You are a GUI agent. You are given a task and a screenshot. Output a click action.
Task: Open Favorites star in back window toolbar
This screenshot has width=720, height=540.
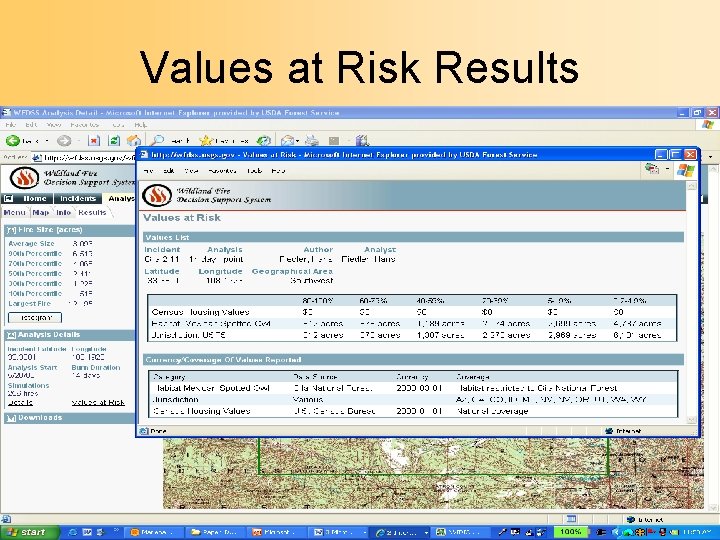(206, 140)
